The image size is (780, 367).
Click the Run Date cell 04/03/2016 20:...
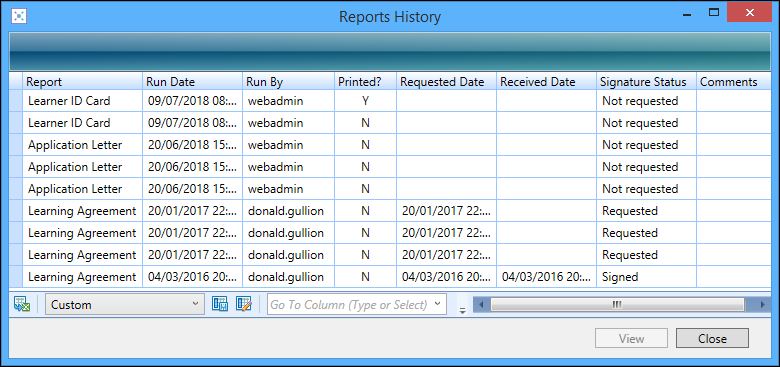point(193,277)
